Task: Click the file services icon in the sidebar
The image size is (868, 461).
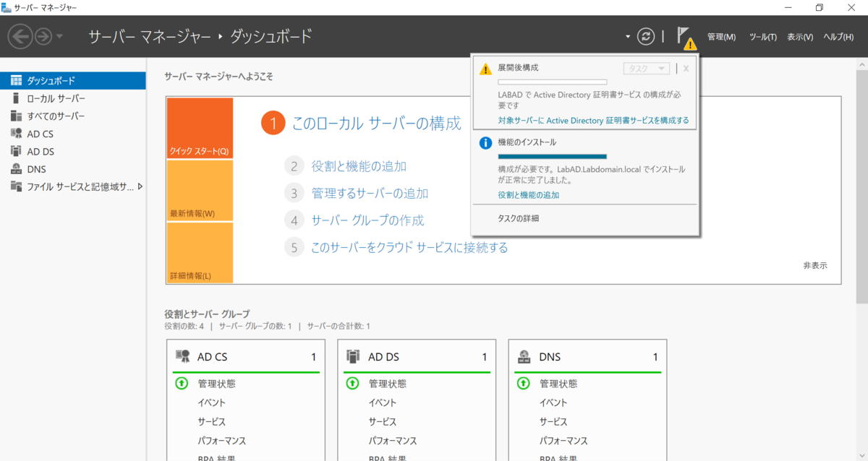Action: point(16,187)
